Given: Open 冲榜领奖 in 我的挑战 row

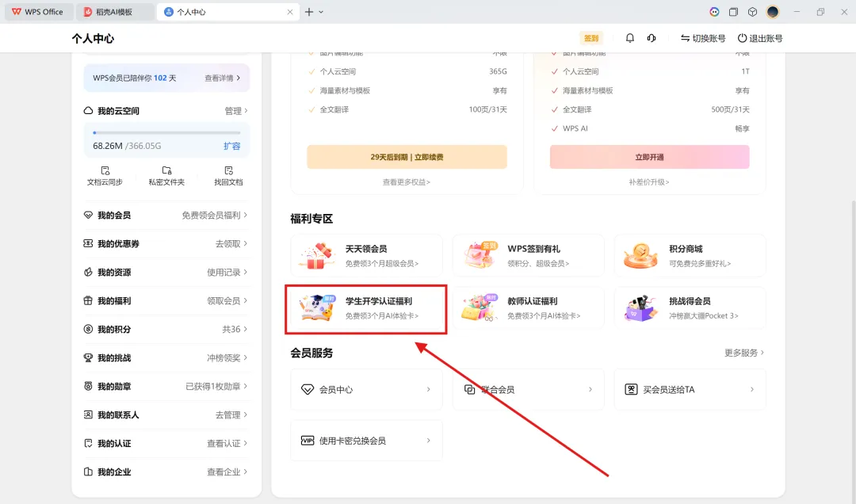Looking at the screenshot, I should [x=227, y=357].
